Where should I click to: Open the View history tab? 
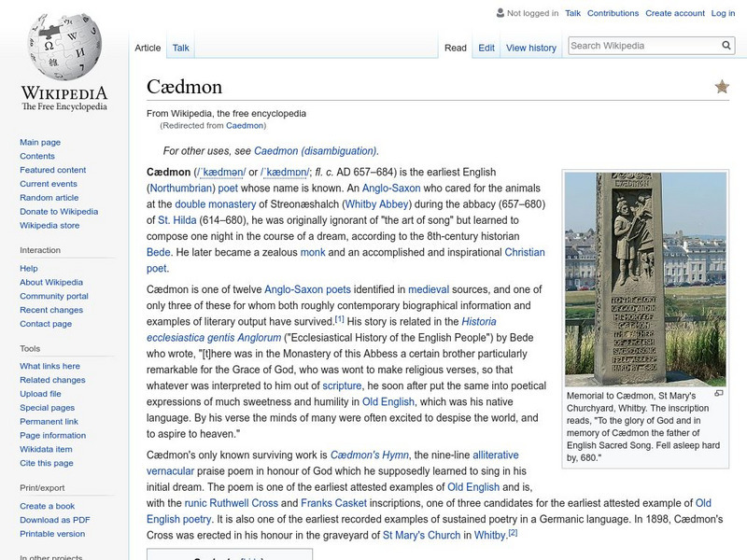click(x=531, y=48)
